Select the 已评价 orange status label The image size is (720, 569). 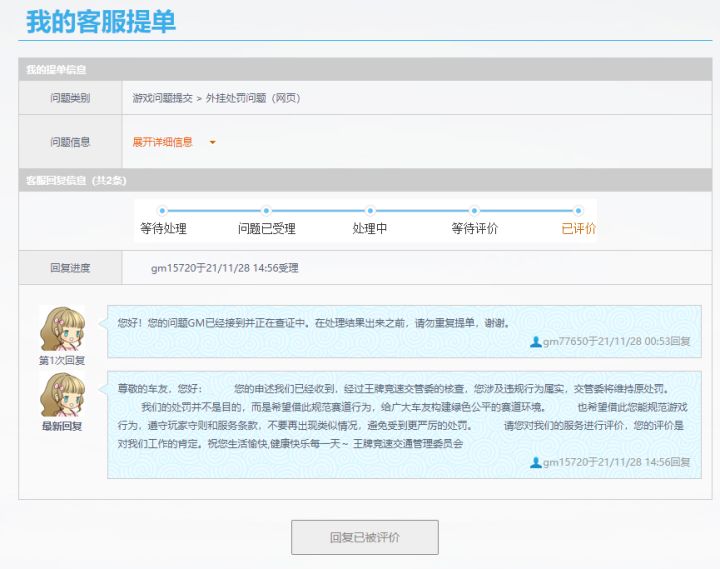[579, 228]
